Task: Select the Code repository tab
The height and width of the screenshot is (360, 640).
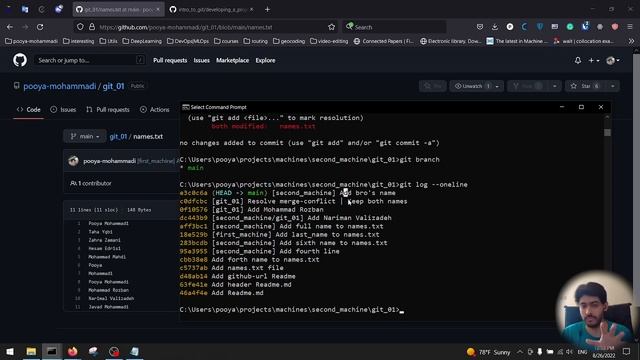Action: point(29,109)
